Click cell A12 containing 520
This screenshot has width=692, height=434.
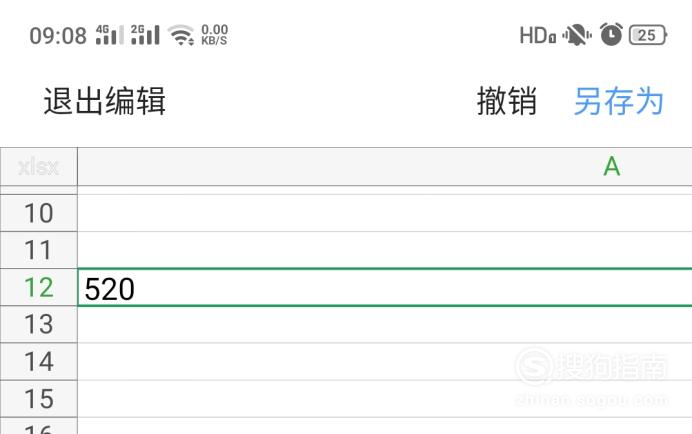click(x=385, y=287)
